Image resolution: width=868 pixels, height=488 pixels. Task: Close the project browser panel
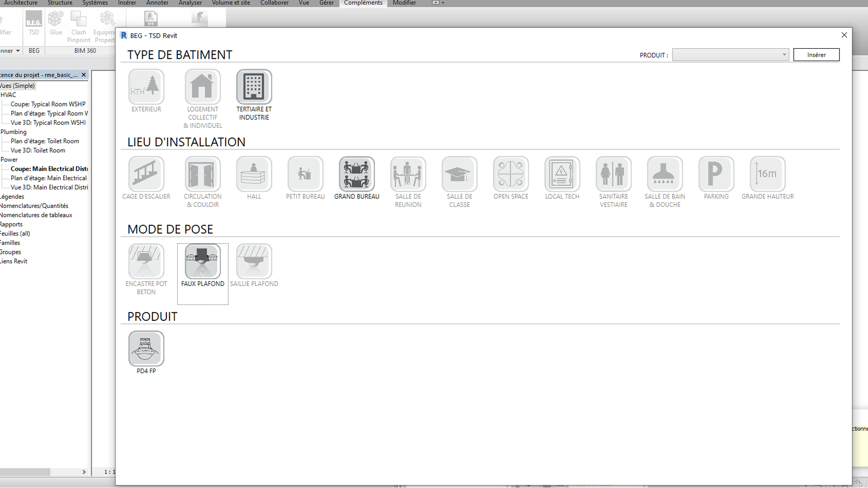pos(84,75)
